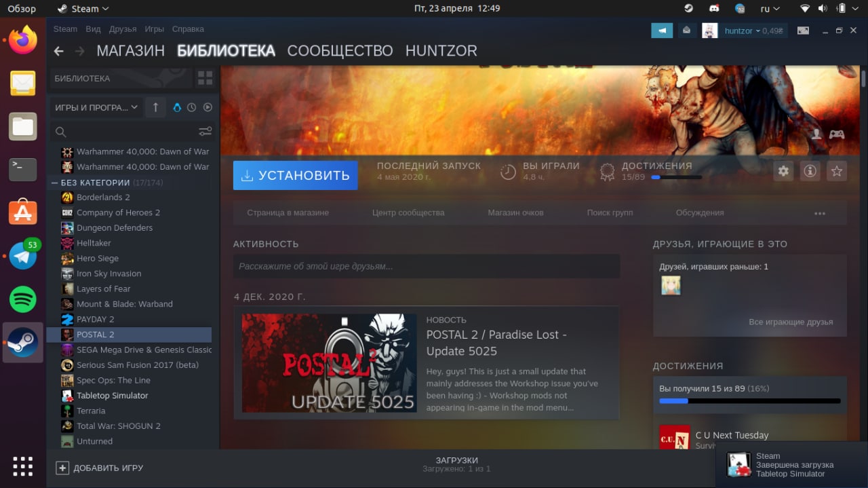Image resolution: width=868 pixels, height=488 pixels.
Task: Switch library to grid view icon
Action: [205, 78]
